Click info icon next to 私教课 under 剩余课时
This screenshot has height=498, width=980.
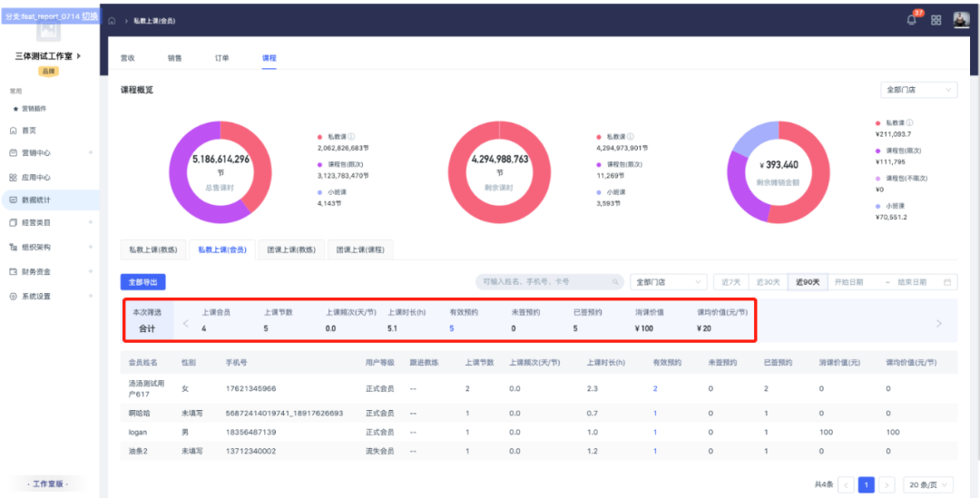[630, 136]
